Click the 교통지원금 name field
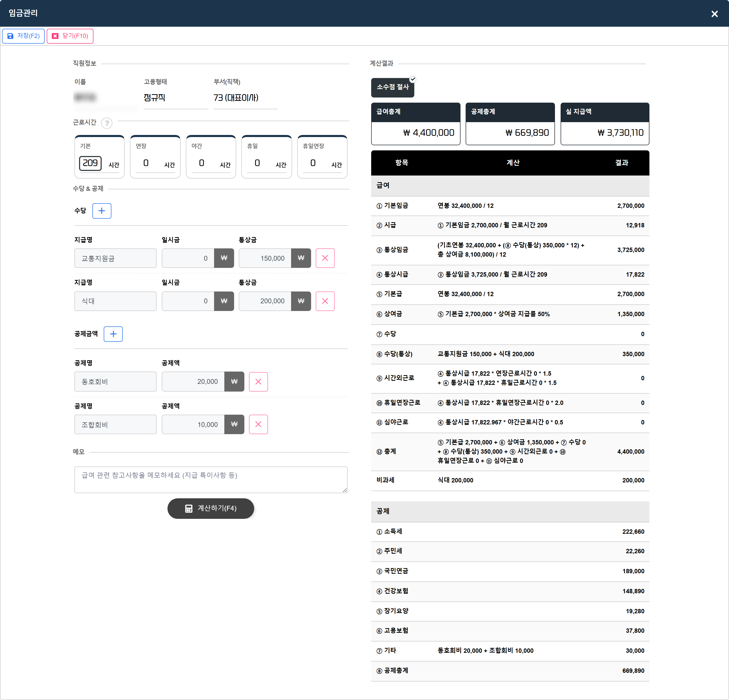Screen dimensions: 729x700 tap(115, 258)
